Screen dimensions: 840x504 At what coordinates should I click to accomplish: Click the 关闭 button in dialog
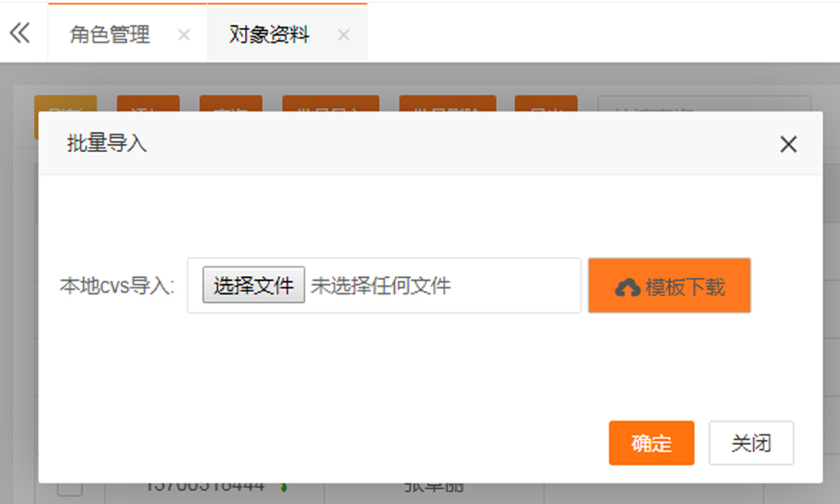click(x=751, y=443)
